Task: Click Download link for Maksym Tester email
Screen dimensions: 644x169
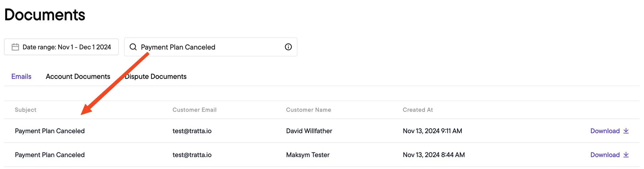Action: (x=605, y=155)
